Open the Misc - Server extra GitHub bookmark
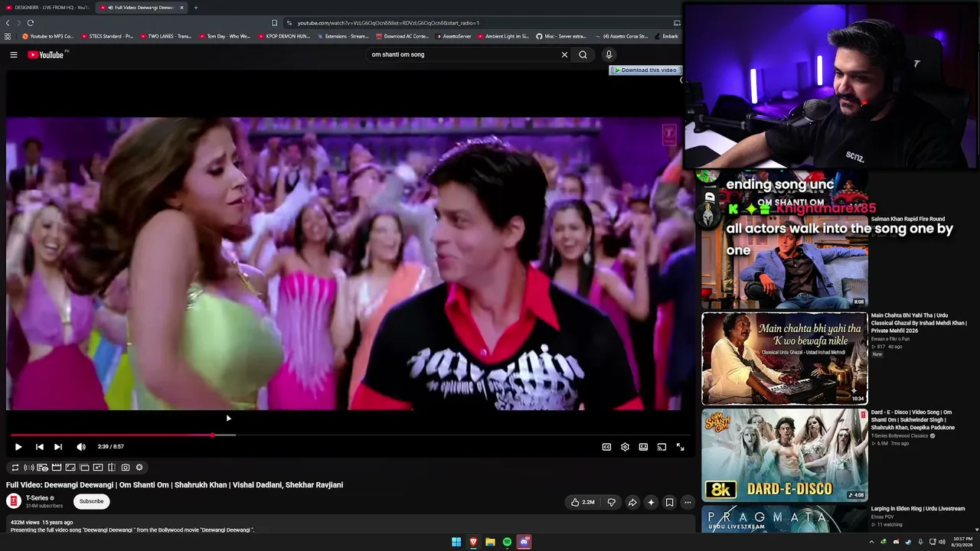Viewport: 980px width, 551px height. tap(561, 36)
